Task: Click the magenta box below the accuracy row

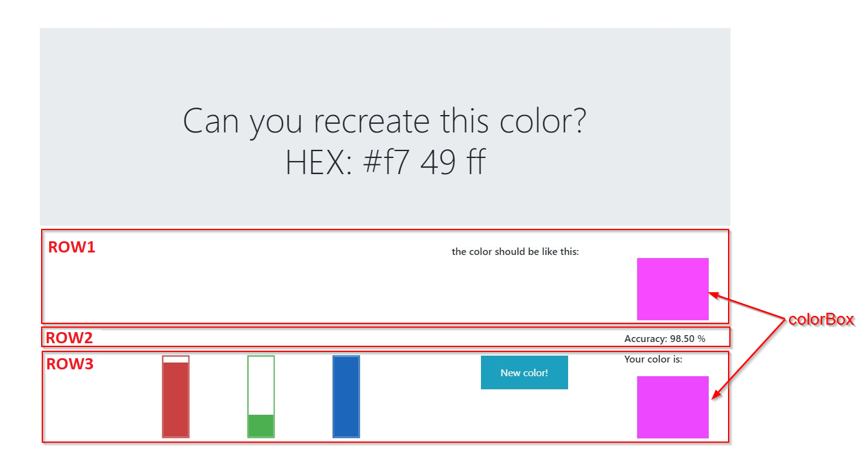Action: tap(673, 406)
